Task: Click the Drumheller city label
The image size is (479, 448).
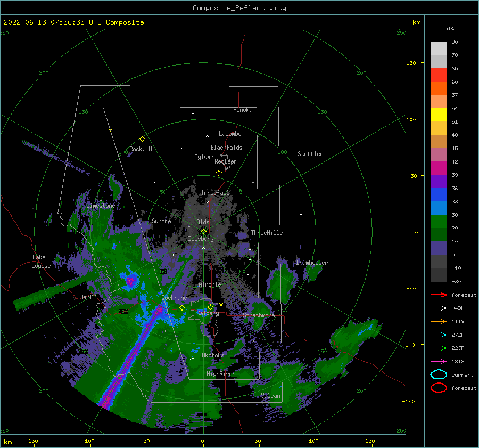Action: point(311,263)
